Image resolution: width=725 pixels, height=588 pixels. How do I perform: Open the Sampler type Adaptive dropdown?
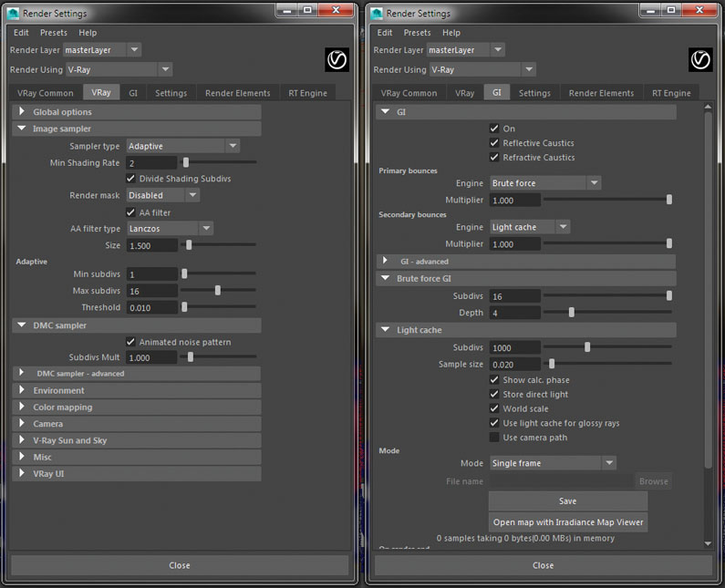click(x=183, y=146)
